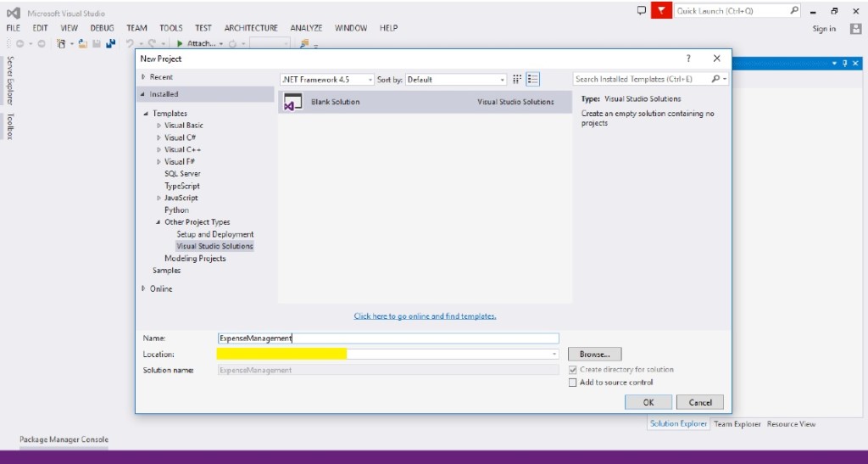This screenshot has height=464, width=868.
Task: Enable Add to source control checkbox
Action: 572,383
